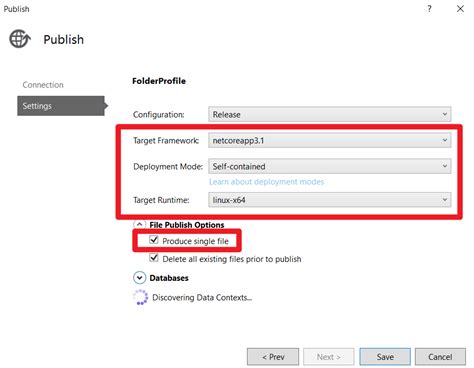Click the Save button

click(x=385, y=357)
